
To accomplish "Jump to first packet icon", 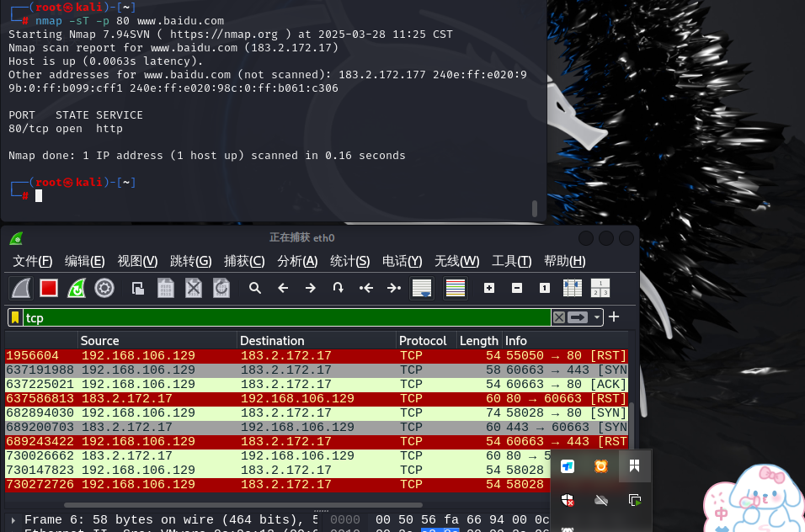I will click(366, 289).
